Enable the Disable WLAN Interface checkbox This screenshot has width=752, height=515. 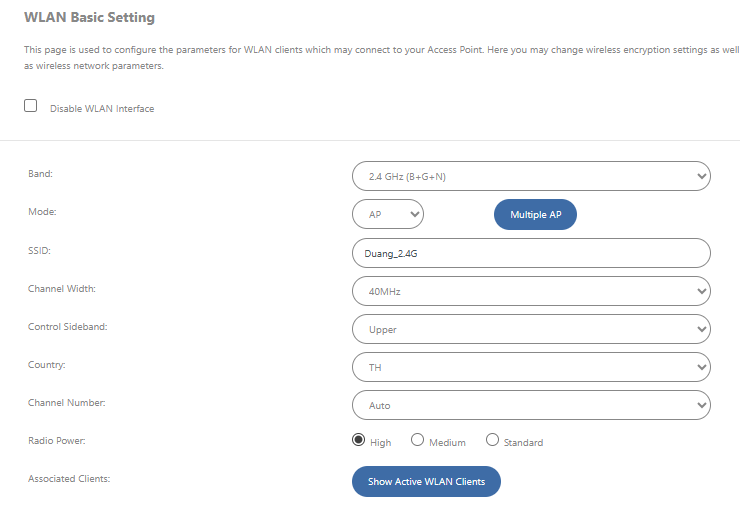[x=31, y=106]
